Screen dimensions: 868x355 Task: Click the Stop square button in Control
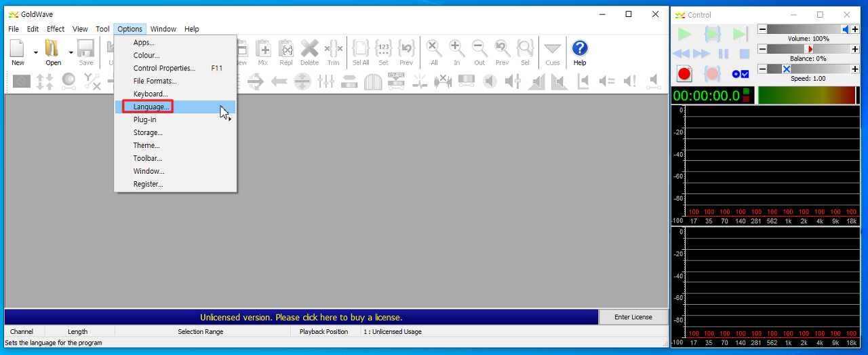coord(744,54)
